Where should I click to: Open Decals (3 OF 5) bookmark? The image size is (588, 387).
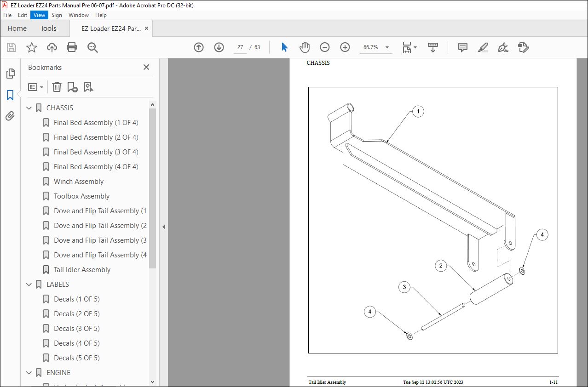click(x=76, y=329)
